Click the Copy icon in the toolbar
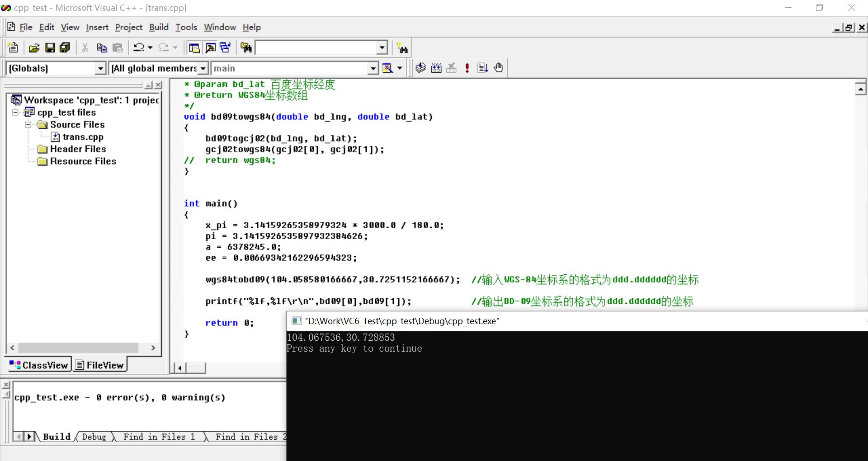 [x=102, y=47]
